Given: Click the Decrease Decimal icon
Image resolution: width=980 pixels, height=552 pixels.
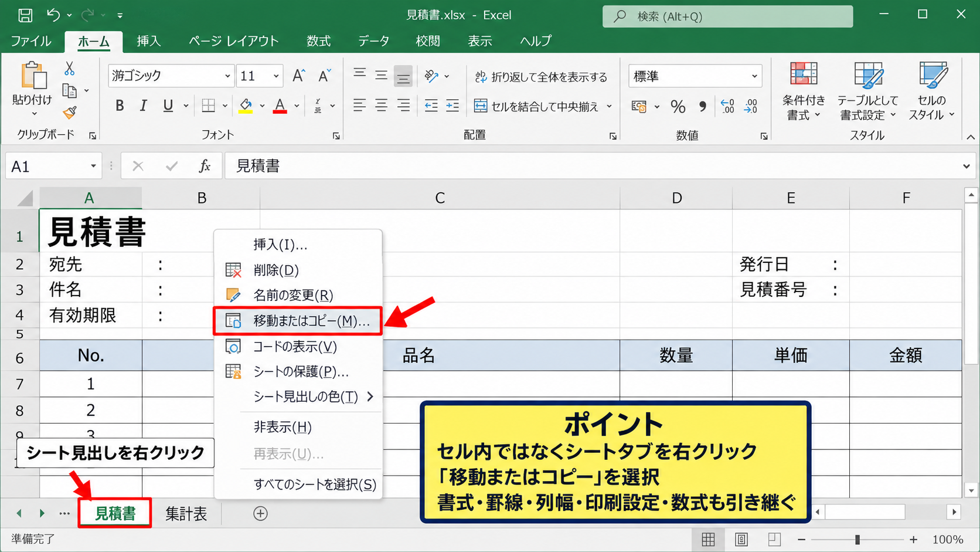Looking at the screenshot, I should point(751,106).
